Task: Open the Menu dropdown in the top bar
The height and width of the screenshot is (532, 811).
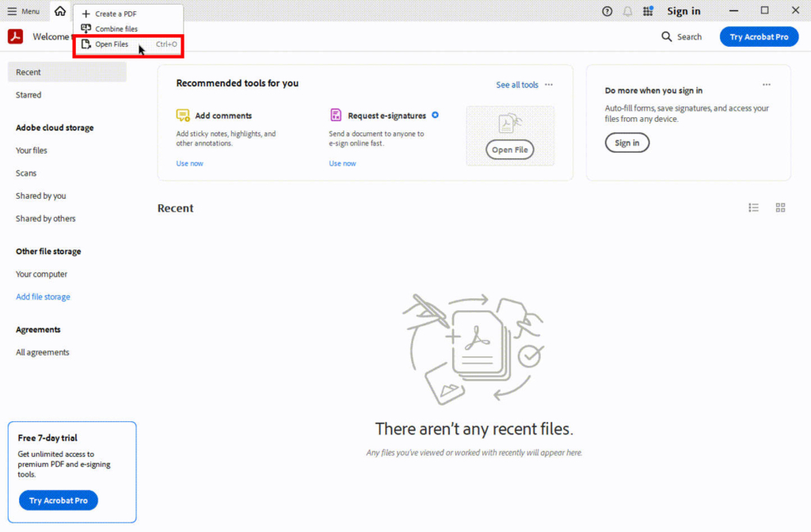Action: tap(24, 11)
